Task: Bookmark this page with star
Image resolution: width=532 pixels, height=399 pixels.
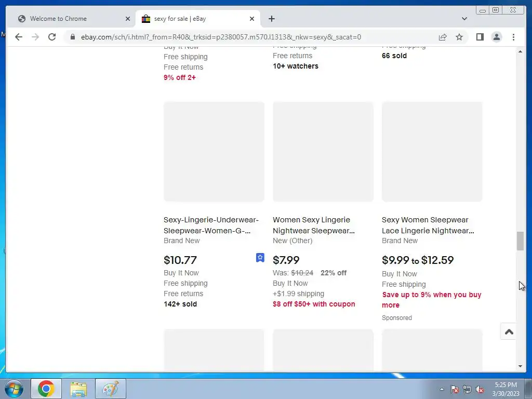Action: pyautogui.click(x=459, y=37)
